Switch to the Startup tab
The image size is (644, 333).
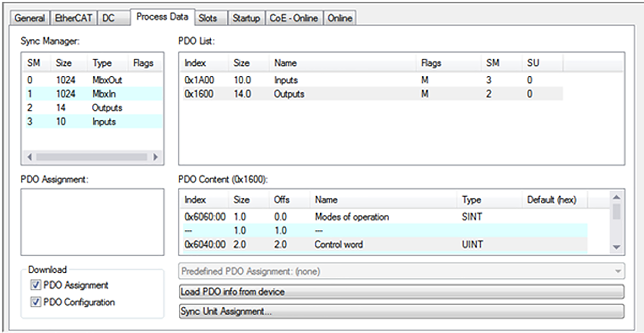(x=246, y=18)
